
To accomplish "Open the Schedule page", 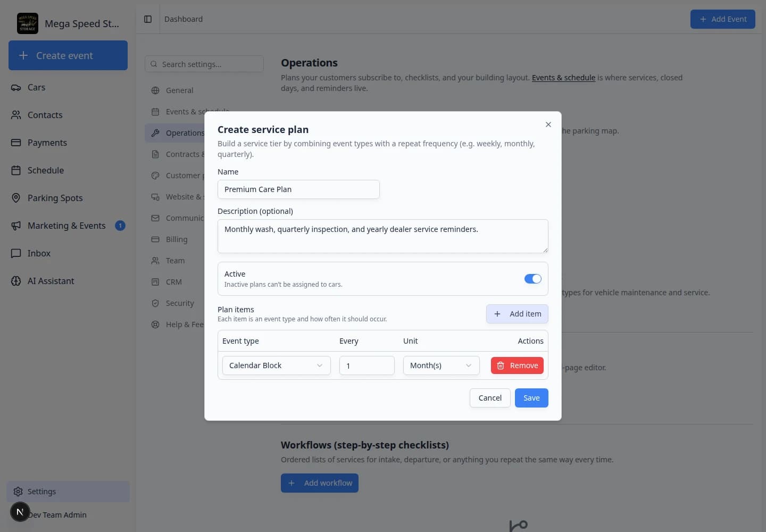I will click(x=68, y=170).
